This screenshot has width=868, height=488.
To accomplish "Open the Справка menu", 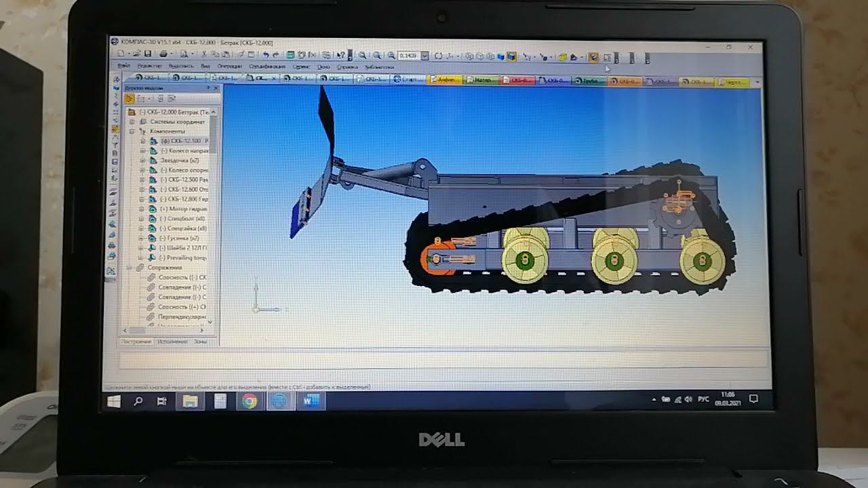I will [347, 66].
